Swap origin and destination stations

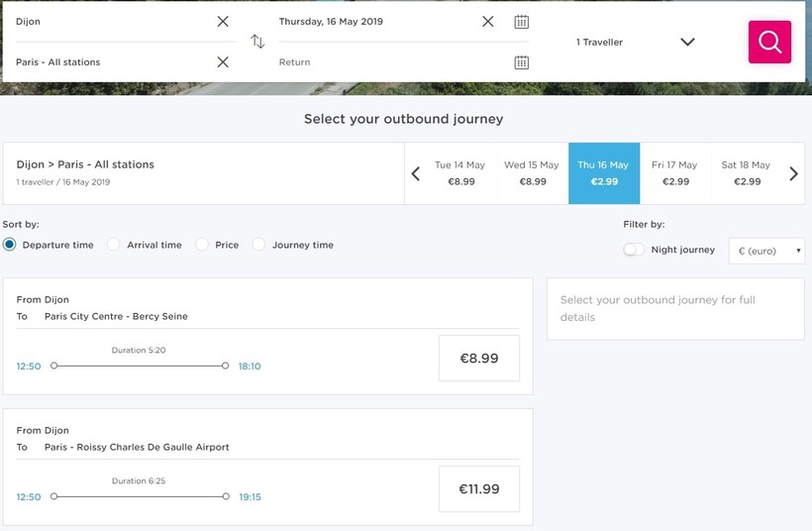(257, 42)
